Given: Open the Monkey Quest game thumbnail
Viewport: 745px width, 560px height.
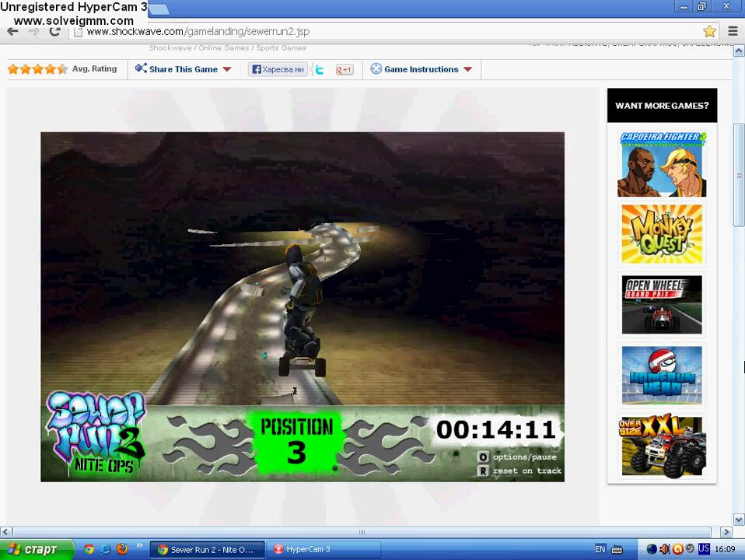Looking at the screenshot, I should tap(662, 233).
